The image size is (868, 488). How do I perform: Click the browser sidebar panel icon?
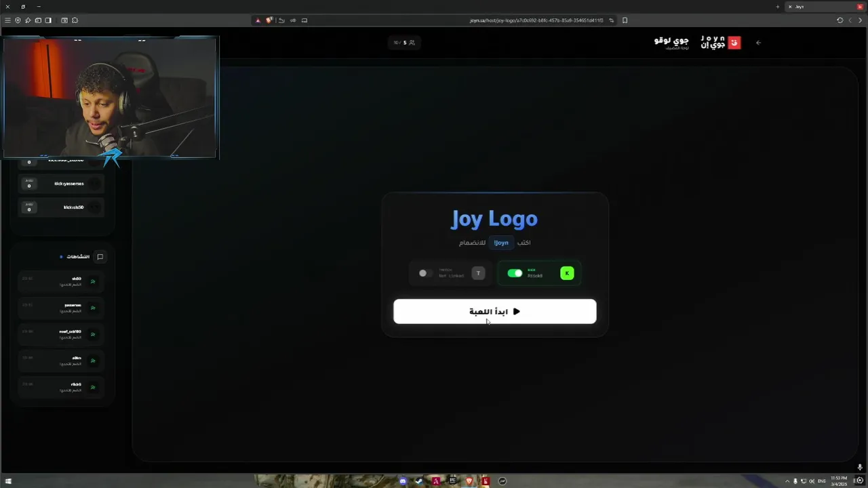[x=38, y=20]
